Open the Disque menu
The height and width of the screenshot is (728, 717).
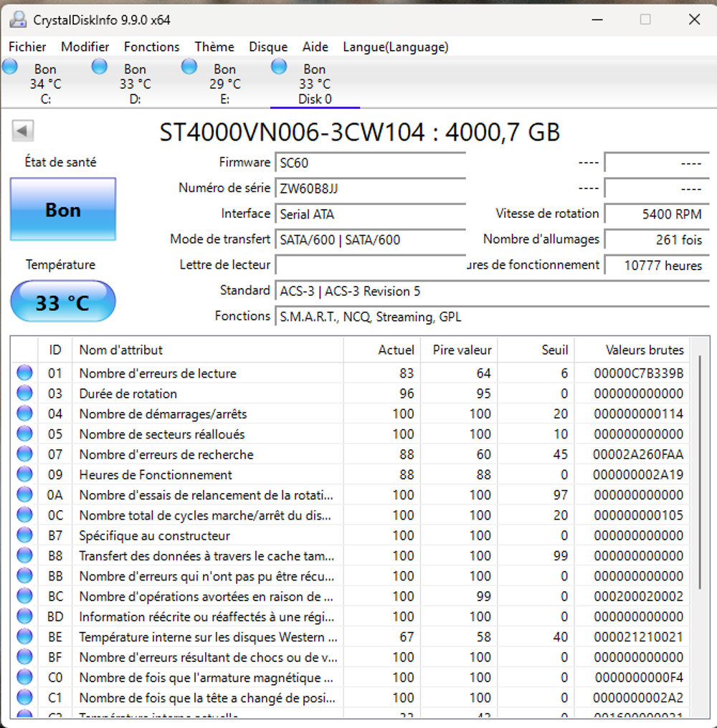(268, 47)
